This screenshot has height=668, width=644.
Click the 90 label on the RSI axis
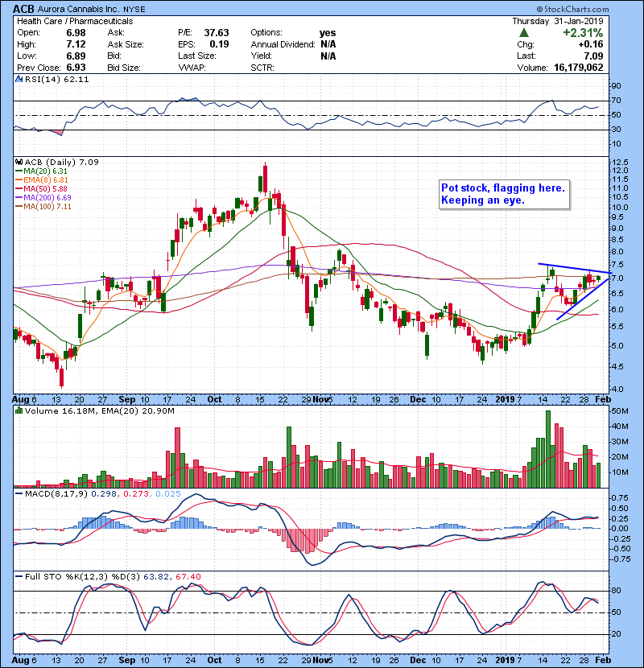[617, 86]
